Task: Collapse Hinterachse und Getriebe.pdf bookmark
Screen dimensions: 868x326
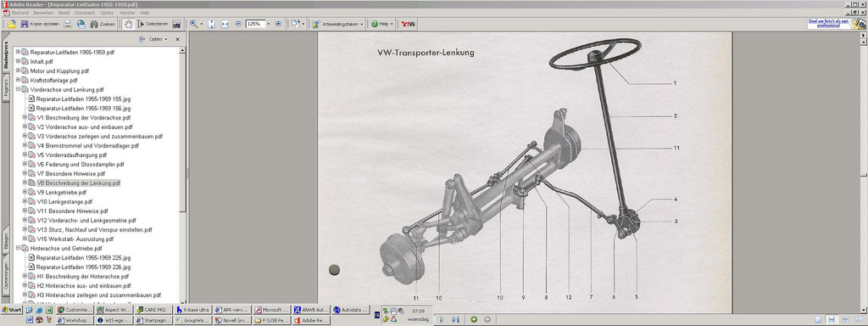Action: (x=18, y=248)
